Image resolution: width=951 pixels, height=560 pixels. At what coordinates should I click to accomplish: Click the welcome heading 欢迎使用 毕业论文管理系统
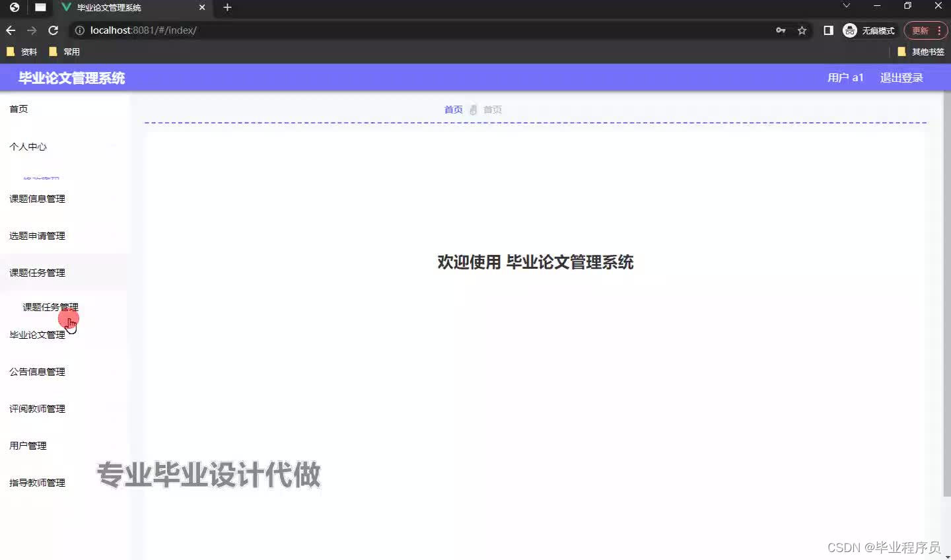(x=536, y=262)
